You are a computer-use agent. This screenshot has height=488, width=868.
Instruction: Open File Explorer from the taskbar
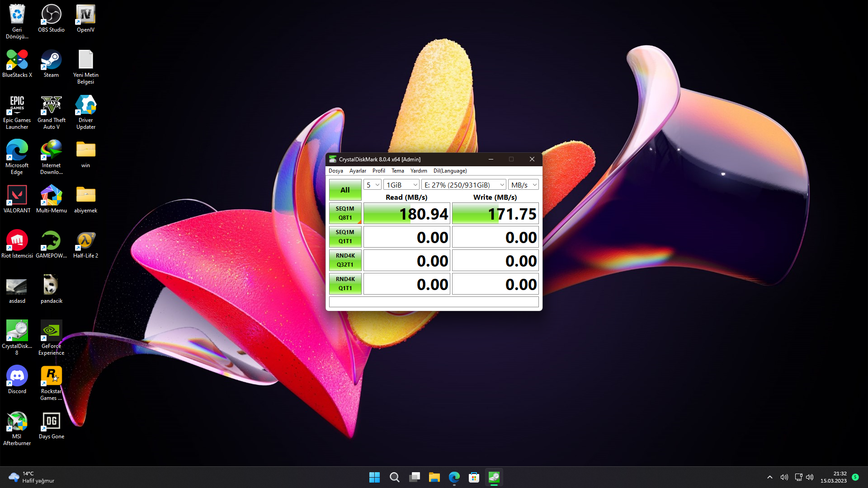tap(434, 477)
